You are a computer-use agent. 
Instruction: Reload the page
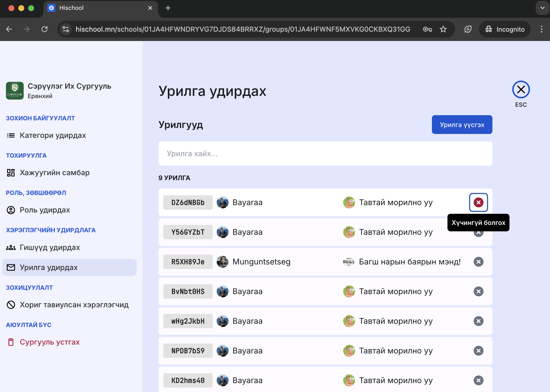44,29
